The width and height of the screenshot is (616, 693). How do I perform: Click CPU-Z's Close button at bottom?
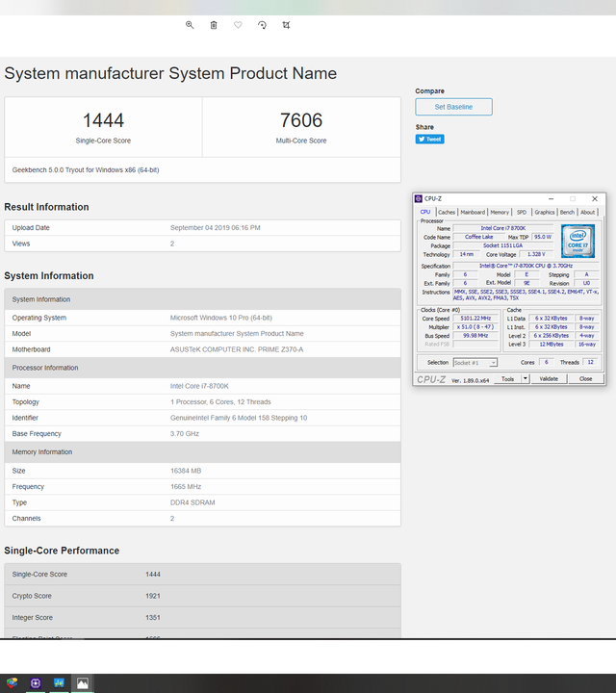click(x=585, y=379)
